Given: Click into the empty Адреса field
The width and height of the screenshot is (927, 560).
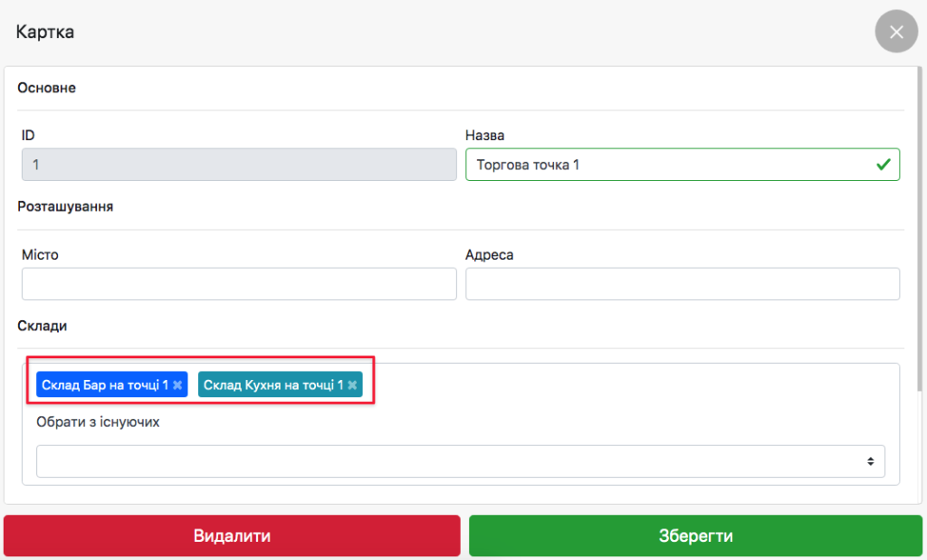Looking at the screenshot, I should (x=683, y=284).
